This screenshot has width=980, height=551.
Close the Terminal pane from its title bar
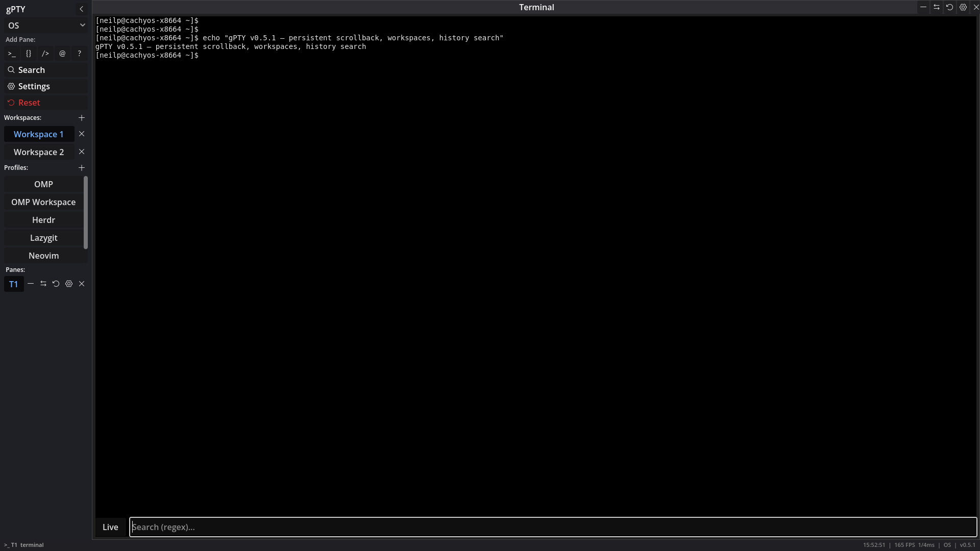pos(976,7)
